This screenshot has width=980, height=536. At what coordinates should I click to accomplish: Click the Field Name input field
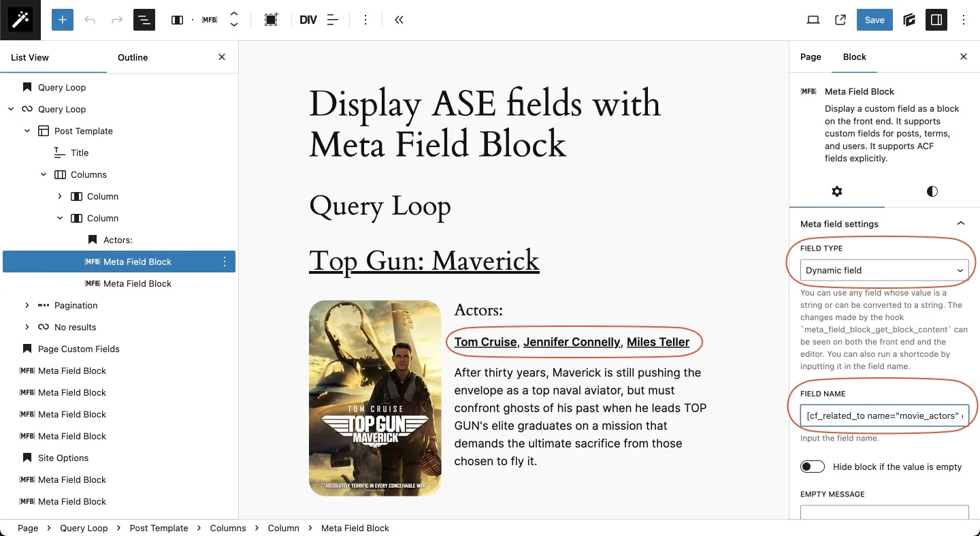click(885, 415)
